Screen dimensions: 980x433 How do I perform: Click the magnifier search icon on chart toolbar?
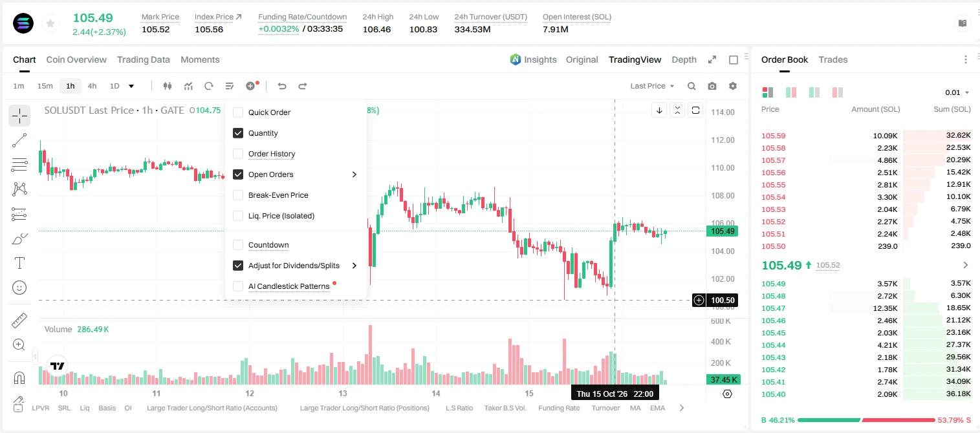tap(691, 86)
